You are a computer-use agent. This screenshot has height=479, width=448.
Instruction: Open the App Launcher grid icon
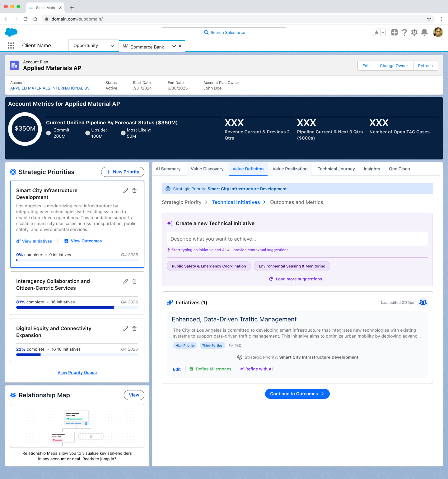(11, 46)
